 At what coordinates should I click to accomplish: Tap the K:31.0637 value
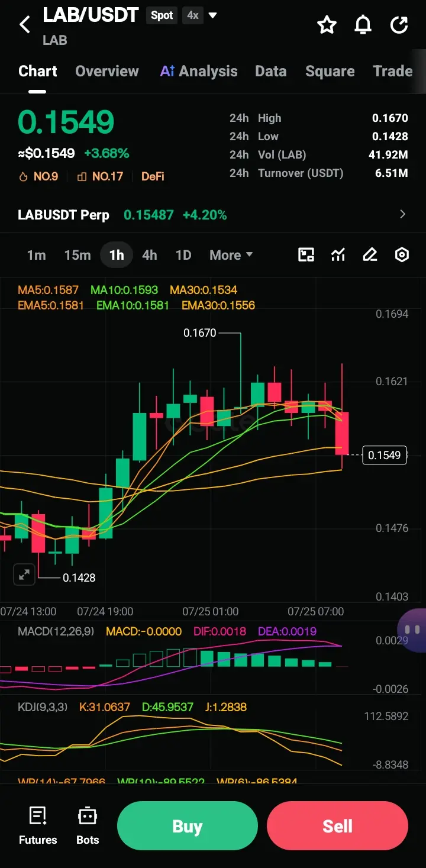[x=105, y=706]
